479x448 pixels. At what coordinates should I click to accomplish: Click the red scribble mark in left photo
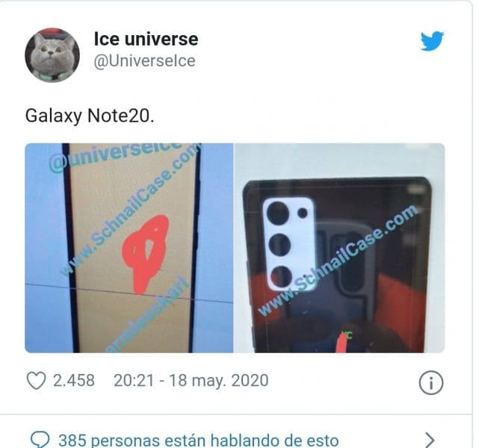click(146, 254)
